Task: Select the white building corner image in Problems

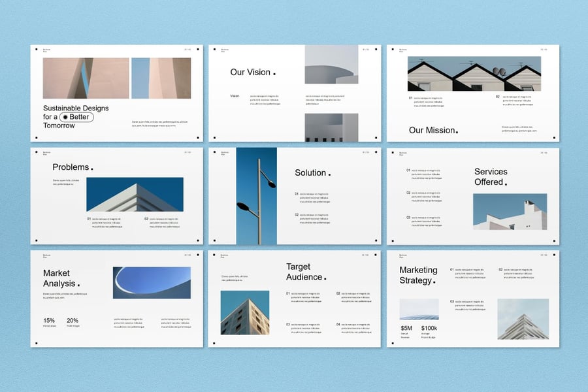Action: 135,194
